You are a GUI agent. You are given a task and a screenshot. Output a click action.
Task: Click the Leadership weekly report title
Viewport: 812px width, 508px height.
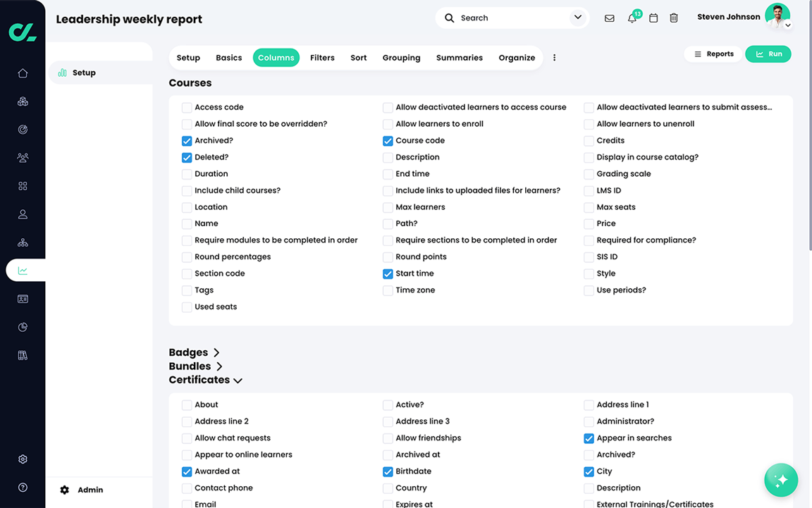coord(129,19)
